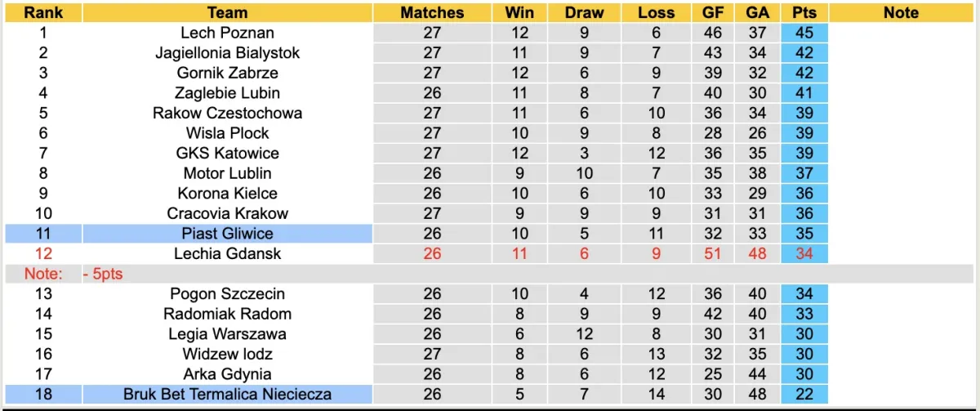
Task: Click the Pogon Szczecin team name
Action: 227,294
